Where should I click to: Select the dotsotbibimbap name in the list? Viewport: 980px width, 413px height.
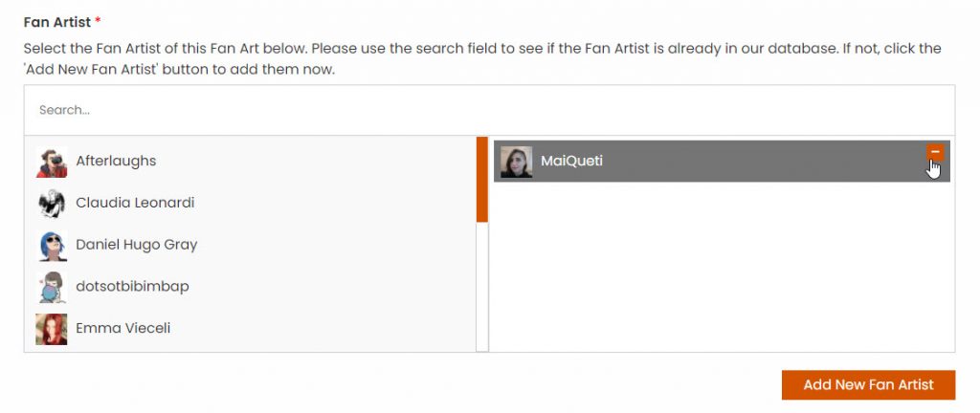point(132,287)
